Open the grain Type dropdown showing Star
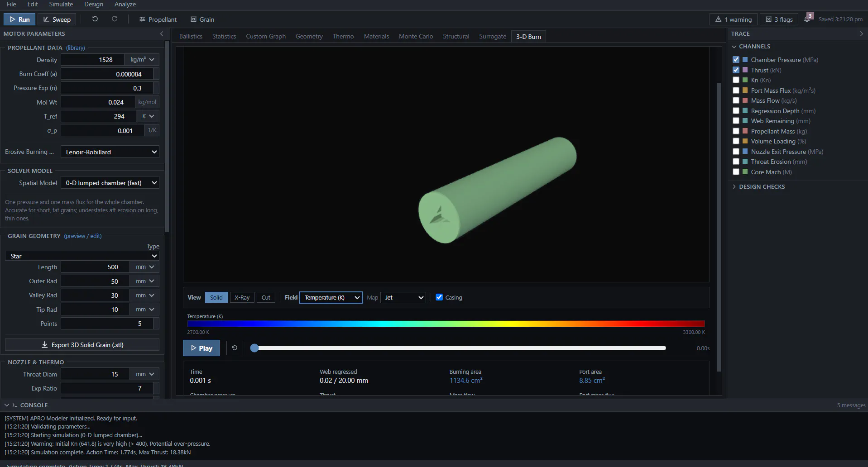868x467 pixels. [x=82, y=256]
